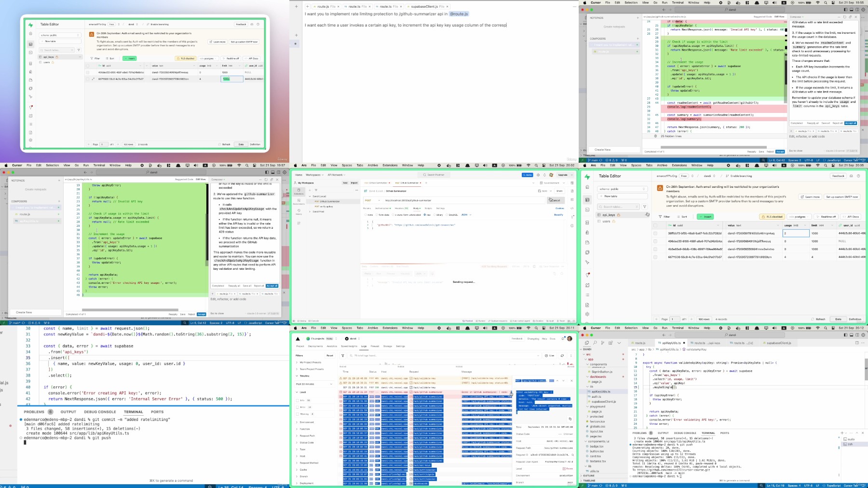Open the Deployments tab in Vercel
Screen dimensions: 868x488
pos(315,346)
